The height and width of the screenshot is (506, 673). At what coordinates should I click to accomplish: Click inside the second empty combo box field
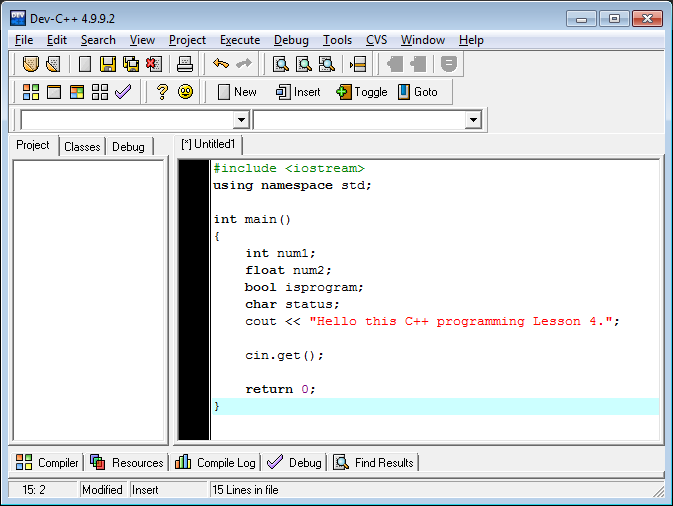[x=360, y=120]
